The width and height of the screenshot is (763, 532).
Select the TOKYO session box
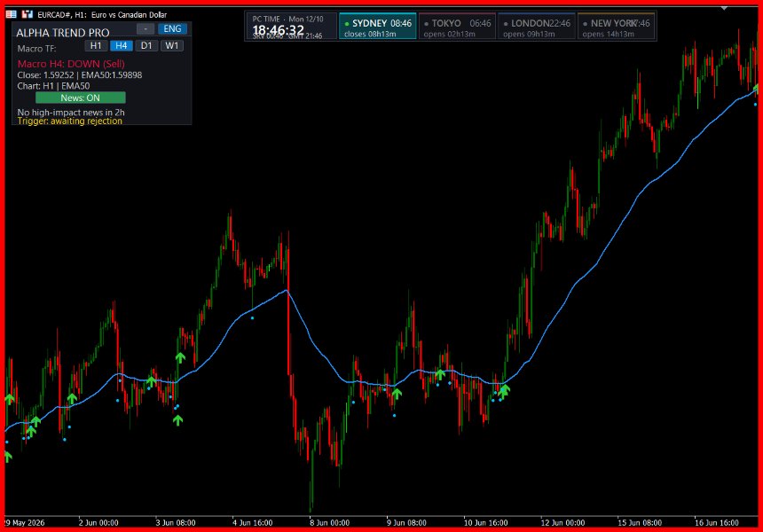pos(458,27)
